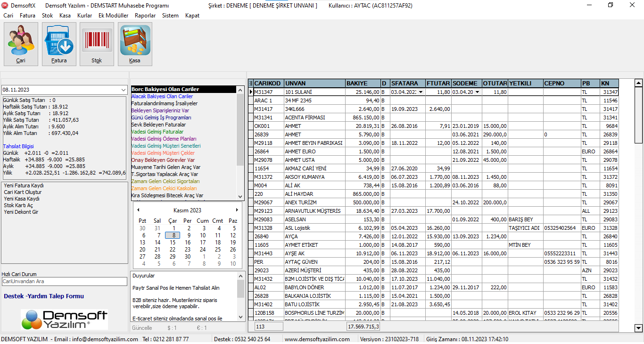Select ARNAVUTLUK MÜŞTERİS cell
Viewport: 644px width, 344px height.
pos(315,211)
